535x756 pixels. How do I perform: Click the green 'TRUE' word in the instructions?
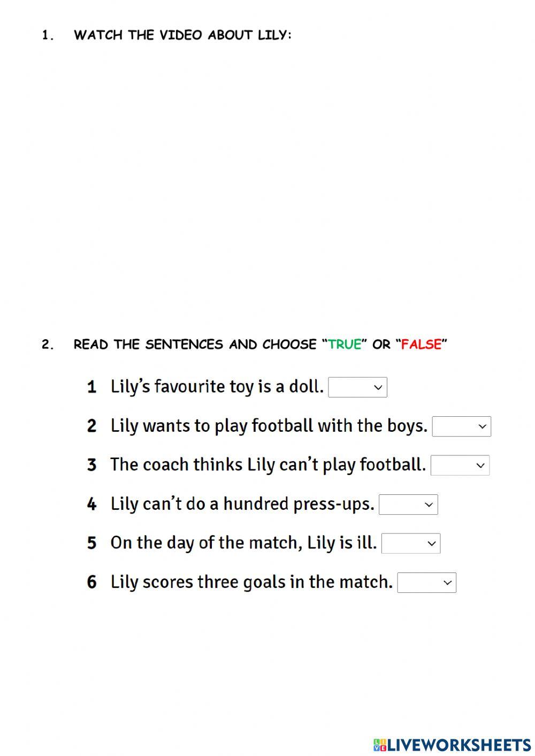point(345,345)
